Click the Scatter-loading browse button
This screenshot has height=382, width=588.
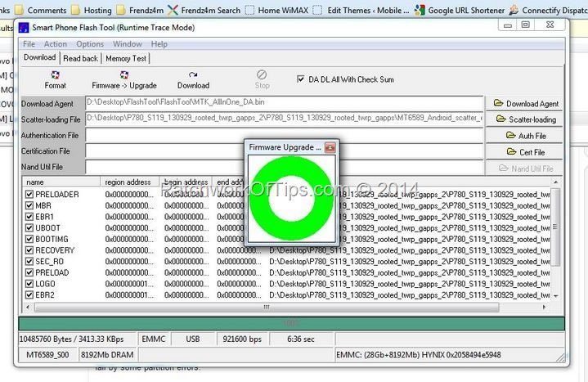[525, 119]
